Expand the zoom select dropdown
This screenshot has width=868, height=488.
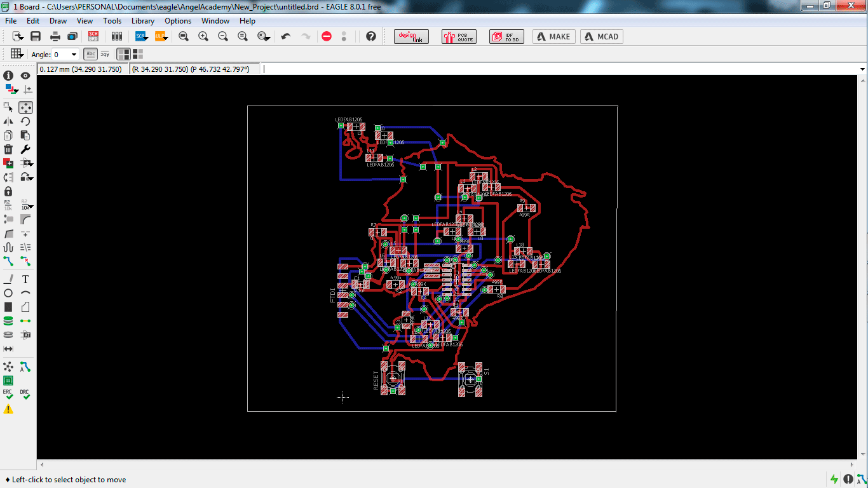[x=269, y=39]
